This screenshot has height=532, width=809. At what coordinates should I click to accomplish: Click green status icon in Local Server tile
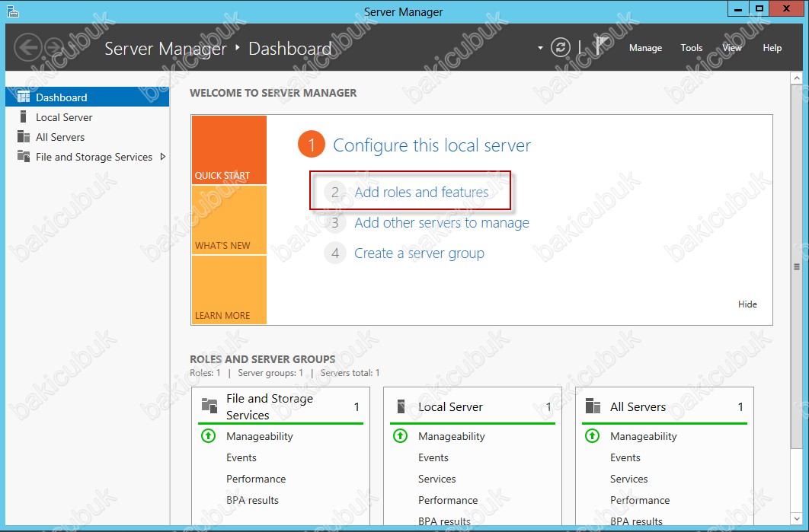click(x=400, y=436)
